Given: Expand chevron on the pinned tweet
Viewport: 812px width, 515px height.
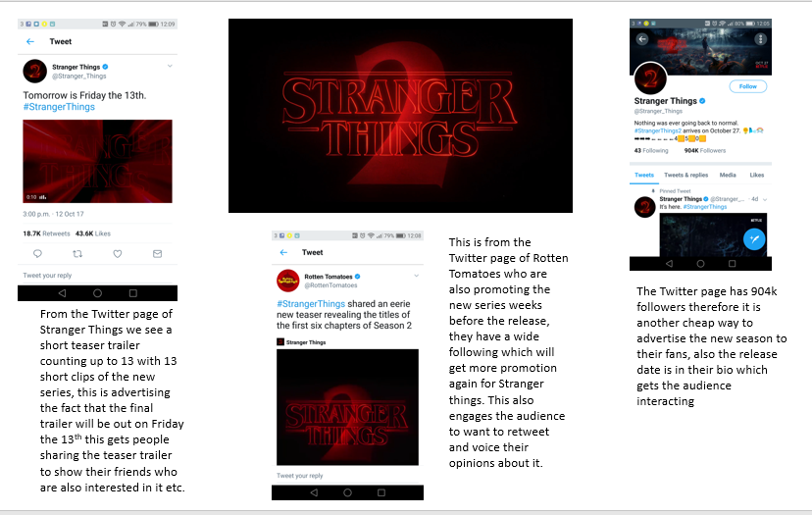Looking at the screenshot, I should (x=765, y=199).
